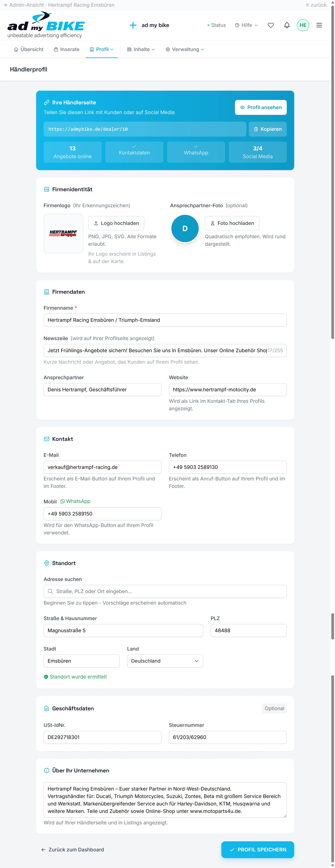The height and width of the screenshot is (868, 335).
Task: Click the green Standort wurde ermittelt indicator
Action: click(75, 677)
